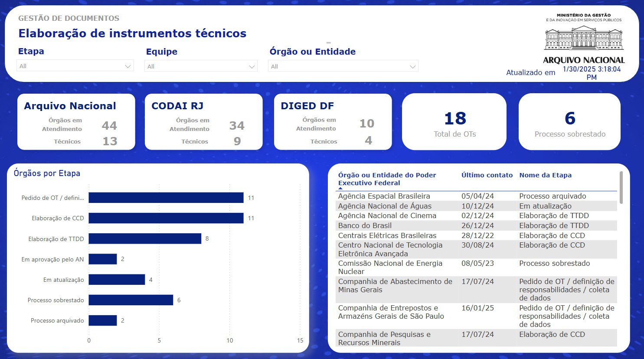The height and width of the screenshot is (359, 644).
Task: Click the Arquivo Nacional building logo
Action: (584, 38)
